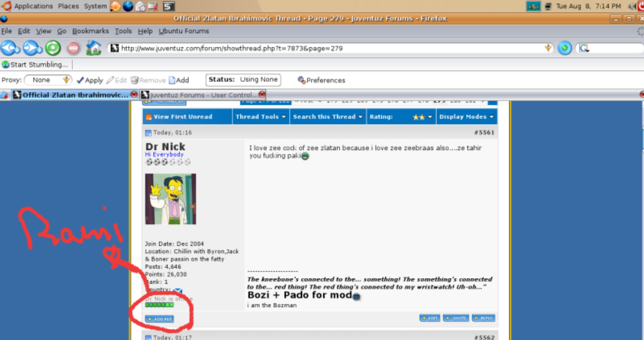The width and height of the screenshot is (644, 340).
Task: Open the Go menu
Action: (x=62, y=31)
